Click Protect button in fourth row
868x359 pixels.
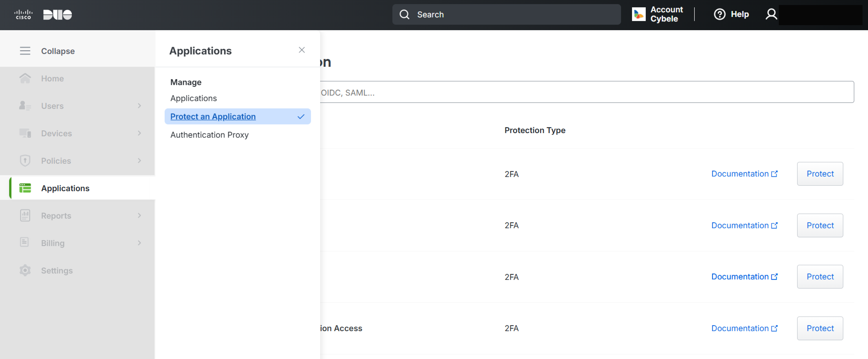click(820, 328)
